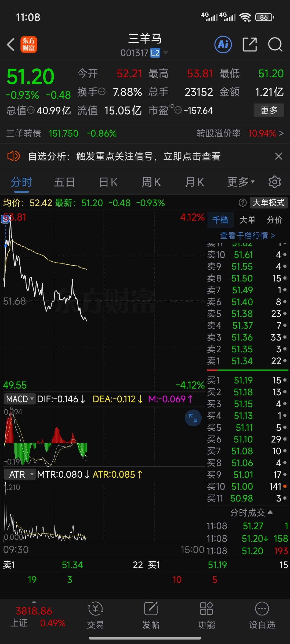The height and width of the screenshot is (644, 290).
Task: Open the search magnifier icon
Action: click(275, 45)
